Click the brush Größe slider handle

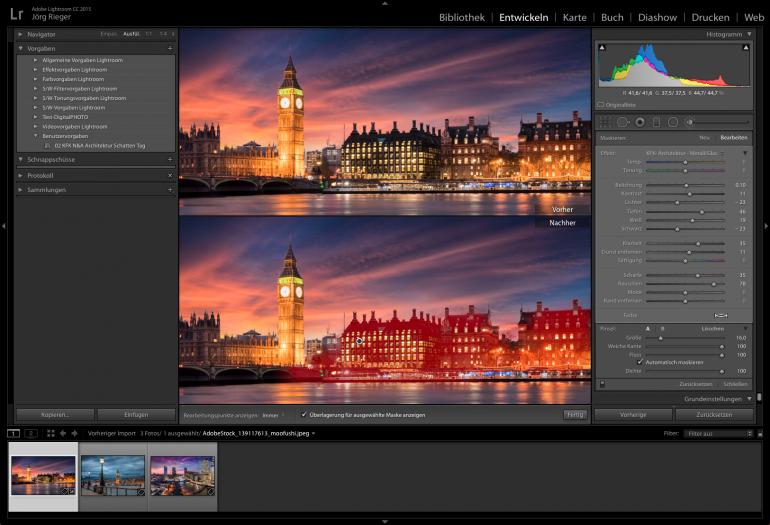point(660,338)
